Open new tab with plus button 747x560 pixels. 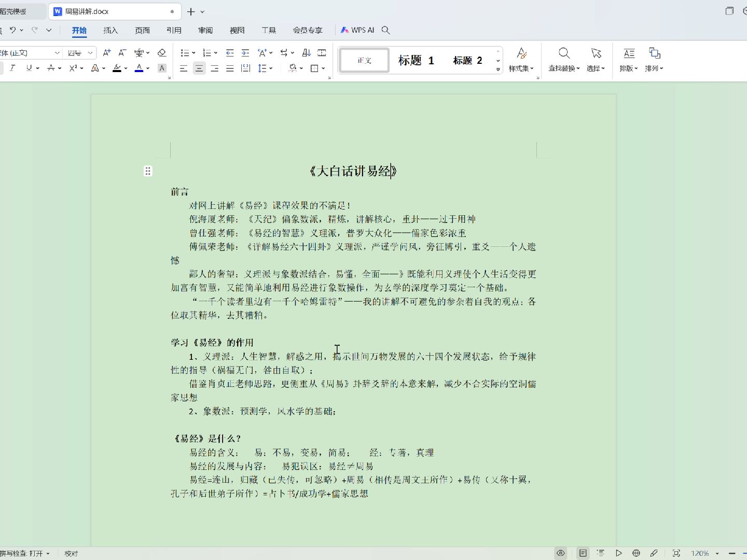(191, 11)
